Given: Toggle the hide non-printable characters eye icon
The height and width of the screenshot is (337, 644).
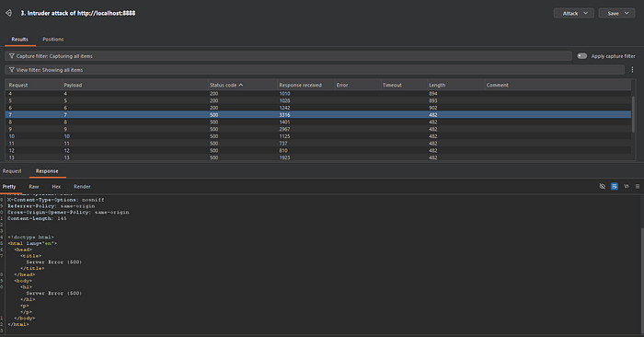Looking at the screenshot, I should 602,187.
